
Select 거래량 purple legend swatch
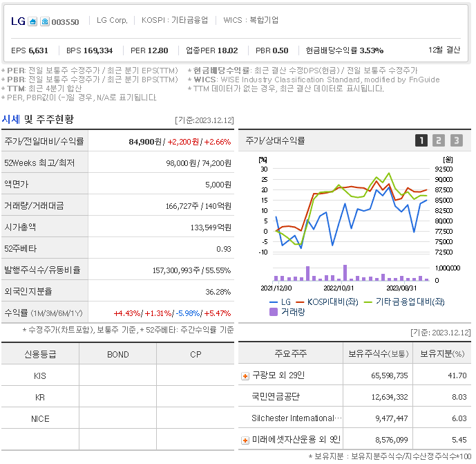point(273,312)
